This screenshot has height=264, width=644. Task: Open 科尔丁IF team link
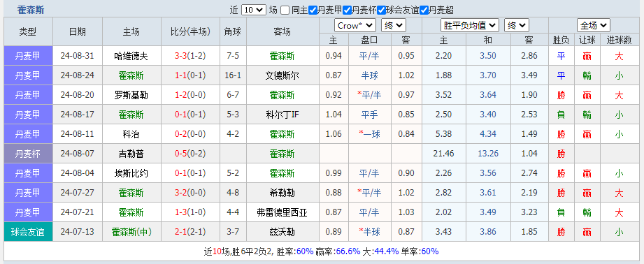282,115
